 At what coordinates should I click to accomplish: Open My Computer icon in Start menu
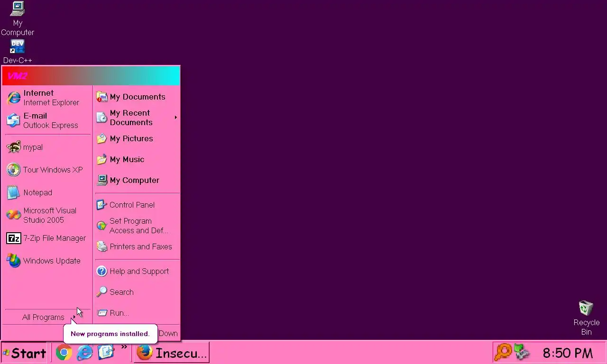pyautogui.click(x=102, y=180)
